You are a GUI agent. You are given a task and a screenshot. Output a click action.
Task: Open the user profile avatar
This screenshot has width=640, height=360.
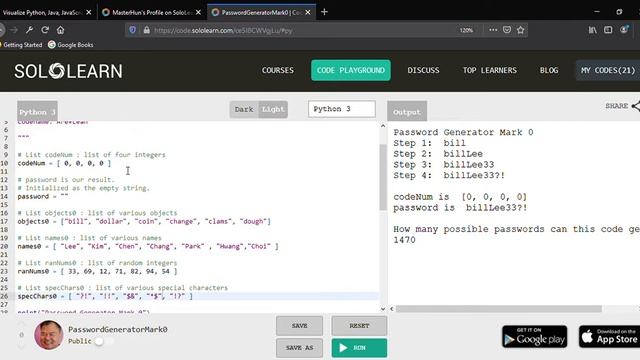(49, 335)
